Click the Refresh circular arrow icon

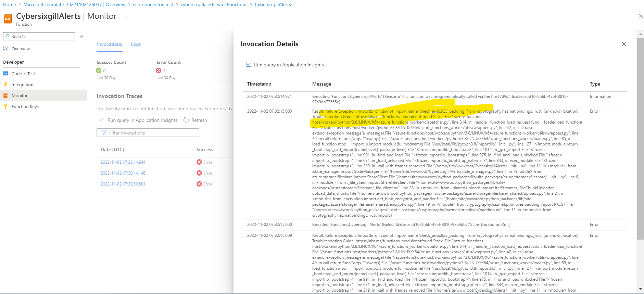pos(186,120)
